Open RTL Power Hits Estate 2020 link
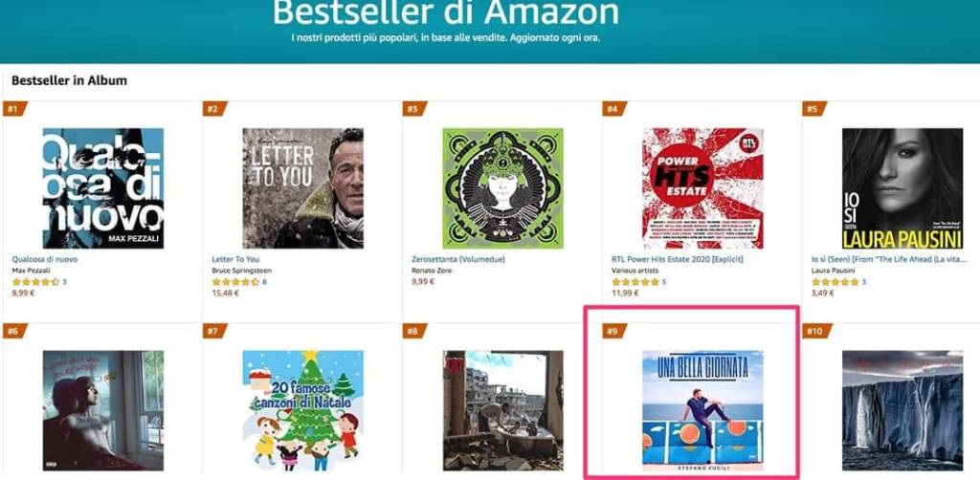The width and height of the screenshot is (980, 480). (x=678, y=259)
